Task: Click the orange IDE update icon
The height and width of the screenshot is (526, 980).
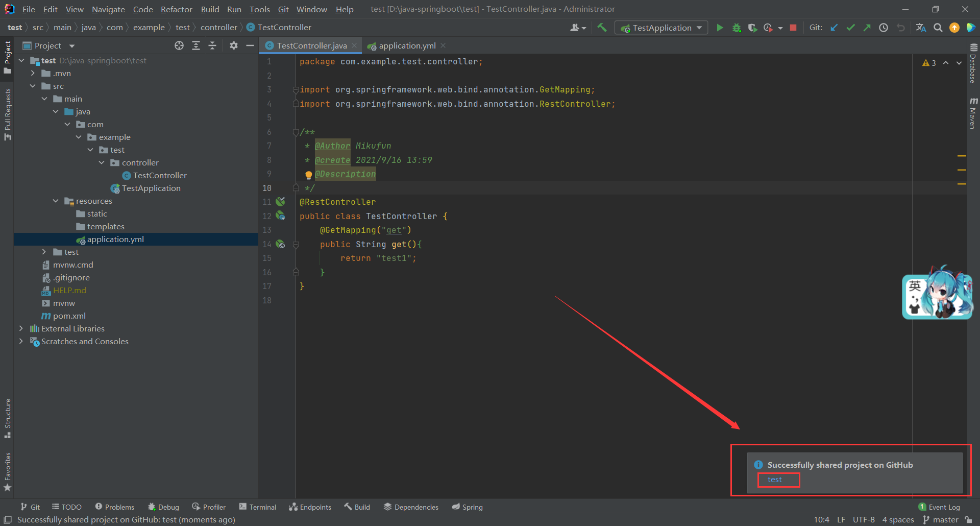Action: pyautogui.click(x=954, y=28)
